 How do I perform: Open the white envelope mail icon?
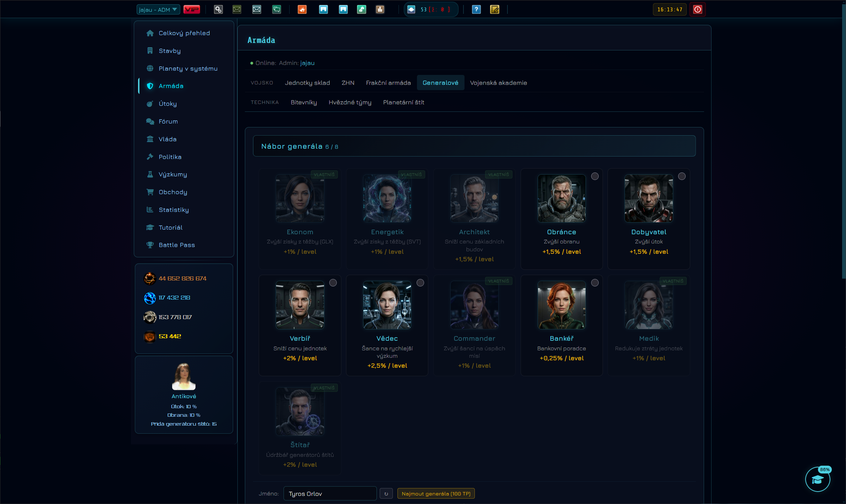tap(257, 10)
